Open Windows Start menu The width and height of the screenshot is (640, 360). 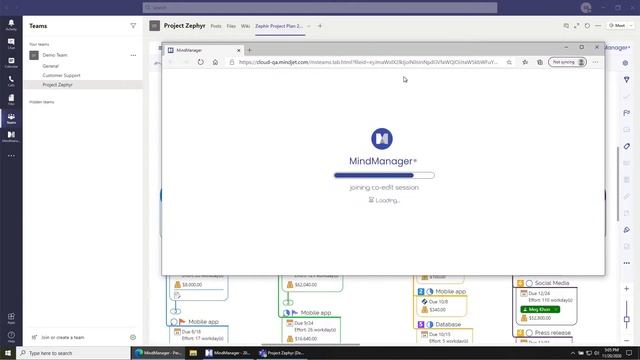[8, 353]
